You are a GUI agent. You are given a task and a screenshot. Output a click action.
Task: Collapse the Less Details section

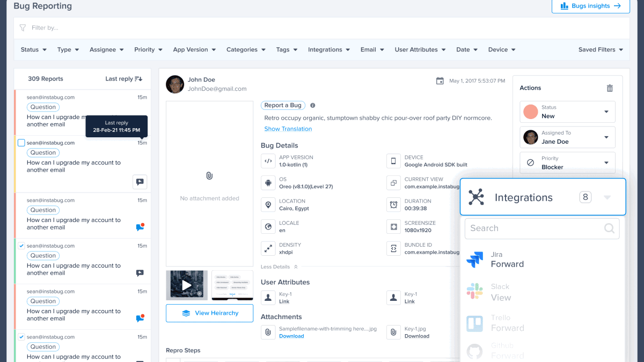coord(279,267)
